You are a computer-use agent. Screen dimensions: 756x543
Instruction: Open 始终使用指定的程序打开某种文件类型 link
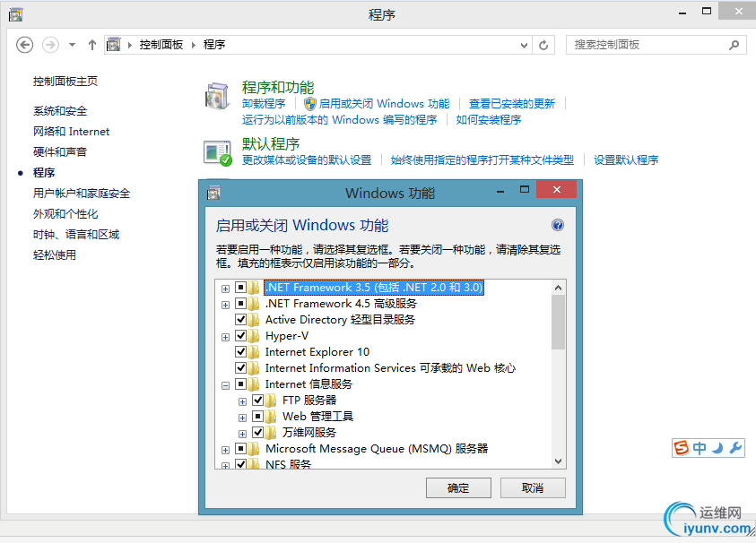point(482,160)
